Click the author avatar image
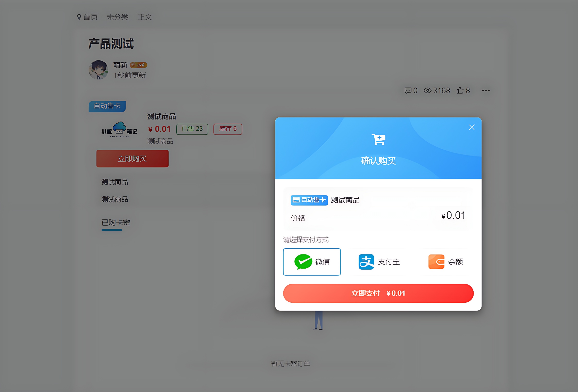This screenshot has height=392, width=578. pos(98,70)
